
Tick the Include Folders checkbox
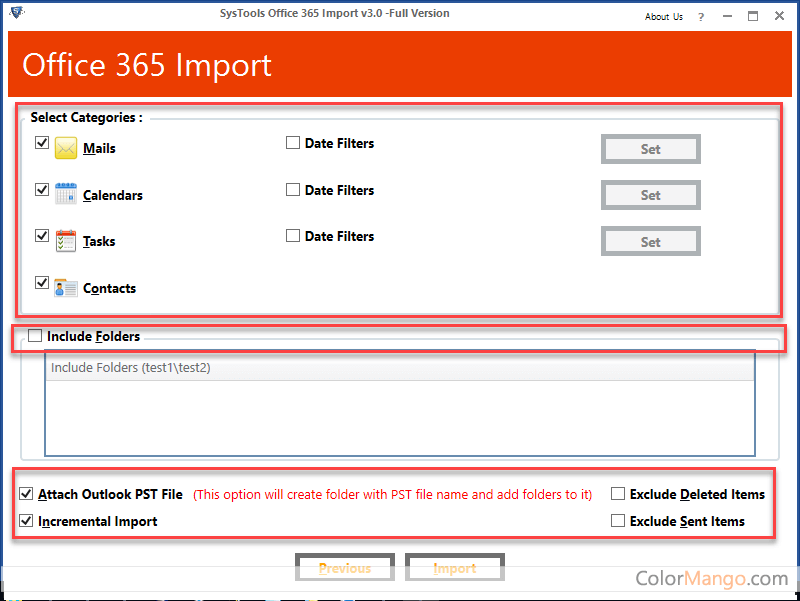[35, 337]
